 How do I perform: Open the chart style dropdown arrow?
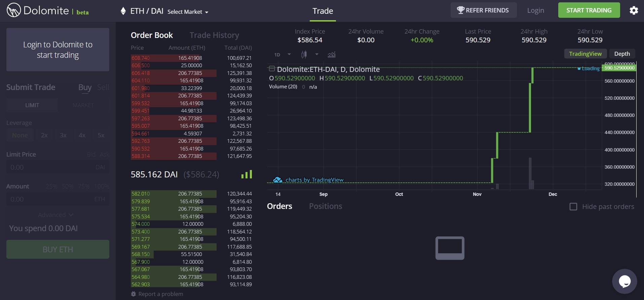(316, 54)
